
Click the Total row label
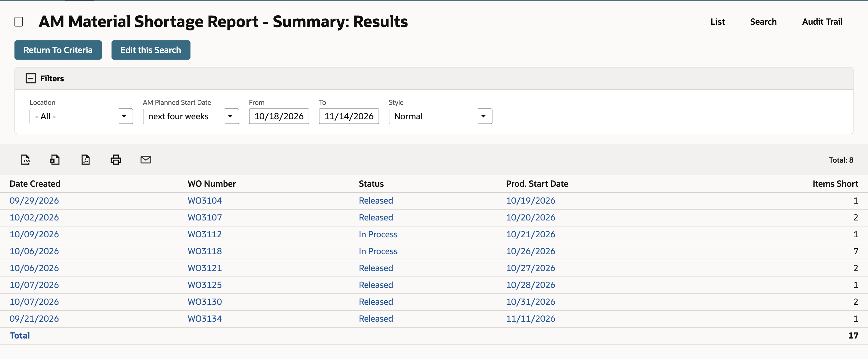coord(20,336)
